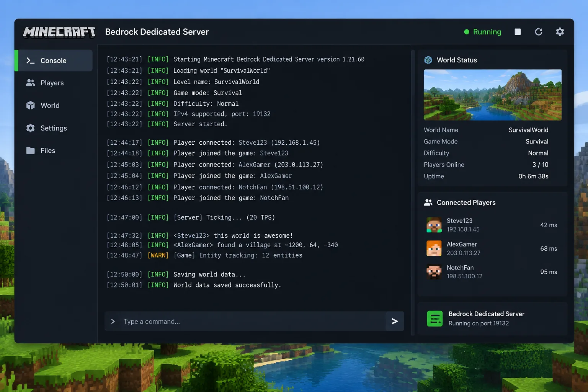This screenshot has width=588, height=392.
Task: Send the command with the arrow button
Action: 395,321
